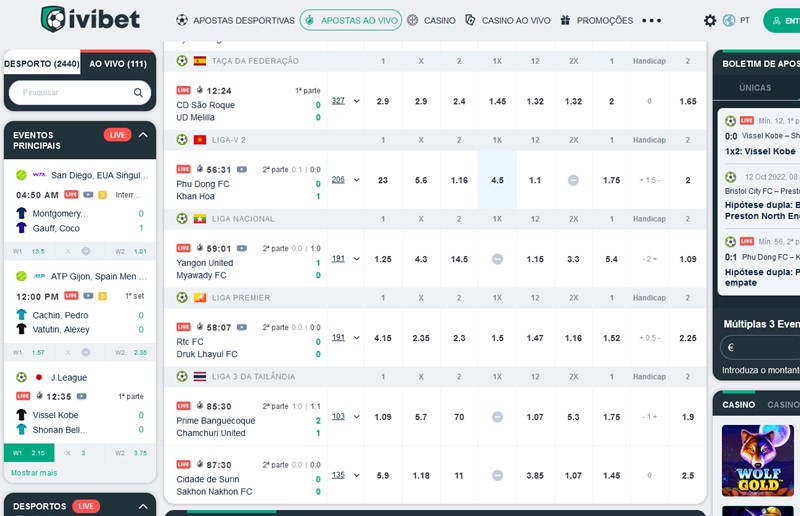
Task: Collapse the Desportos live section
Action: [x=143, y=506]
